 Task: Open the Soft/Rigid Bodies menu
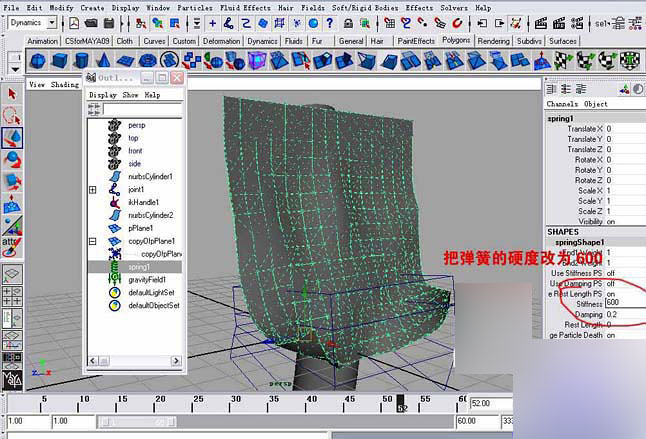(367, 7)
